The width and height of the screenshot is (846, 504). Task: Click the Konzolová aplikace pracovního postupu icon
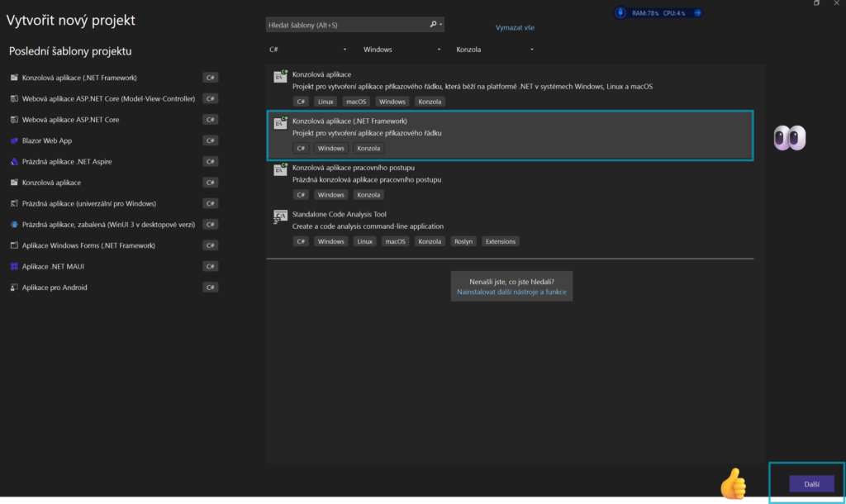[x=280, y=171]
